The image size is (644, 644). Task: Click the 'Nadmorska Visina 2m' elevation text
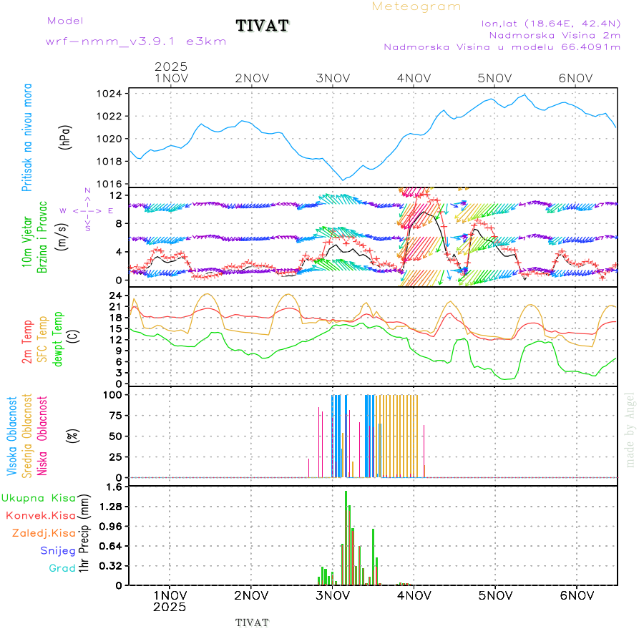coord(555,34)
